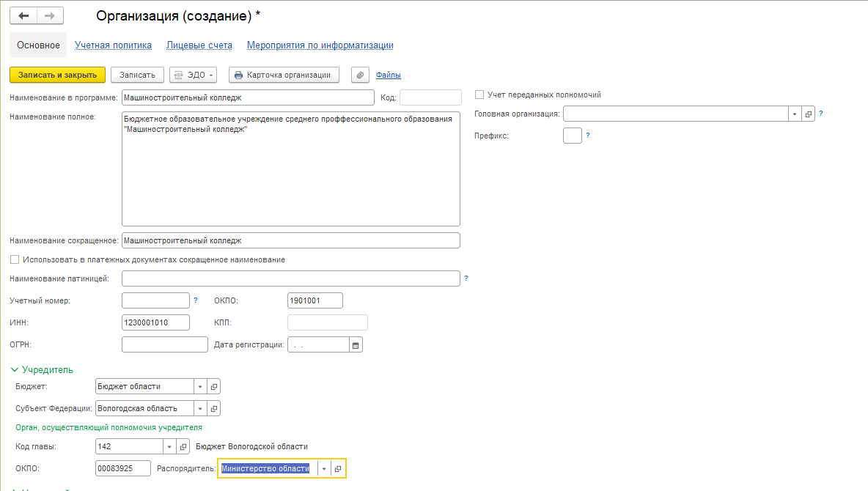The height and width of the screenshot is (491, 868).
Task: Click the back navigation arrow
Action: (23, 15)
